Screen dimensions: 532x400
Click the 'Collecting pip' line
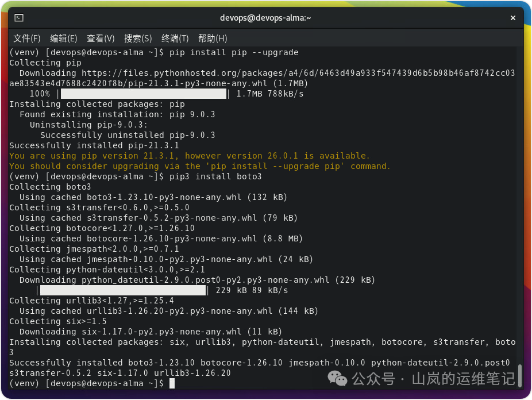pos(45,63)
